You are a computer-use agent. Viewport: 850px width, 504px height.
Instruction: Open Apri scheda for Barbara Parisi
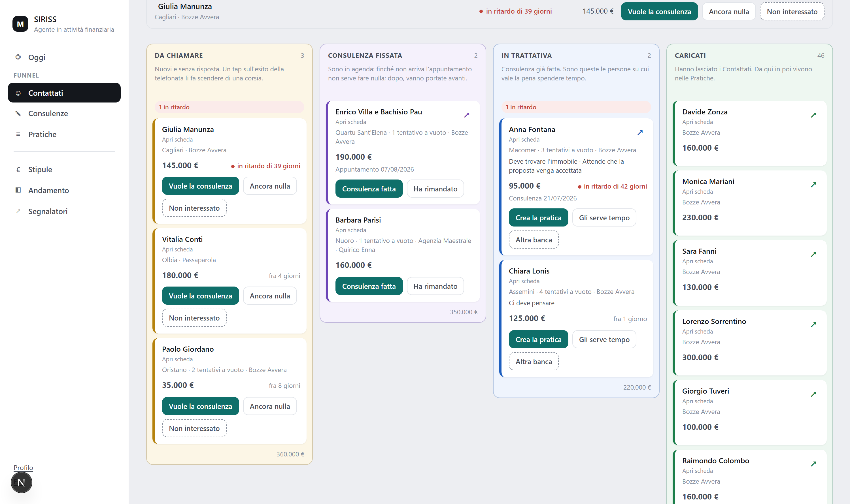(350, 230)
